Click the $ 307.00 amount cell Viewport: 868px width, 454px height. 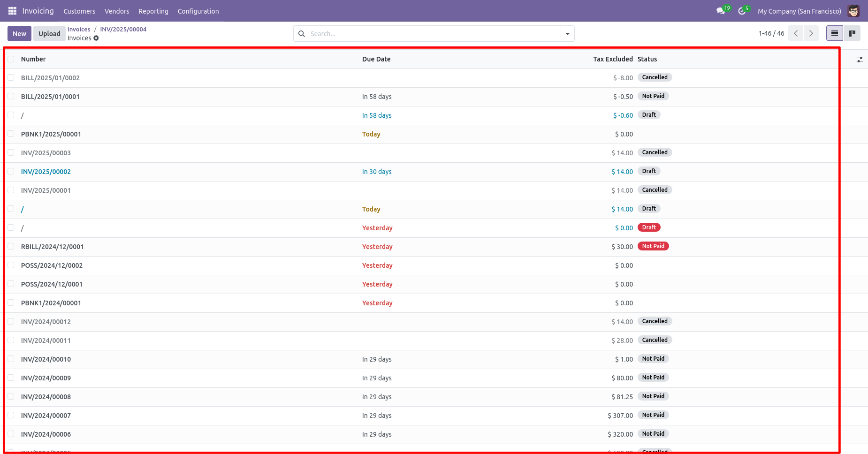tap(620, 416)
